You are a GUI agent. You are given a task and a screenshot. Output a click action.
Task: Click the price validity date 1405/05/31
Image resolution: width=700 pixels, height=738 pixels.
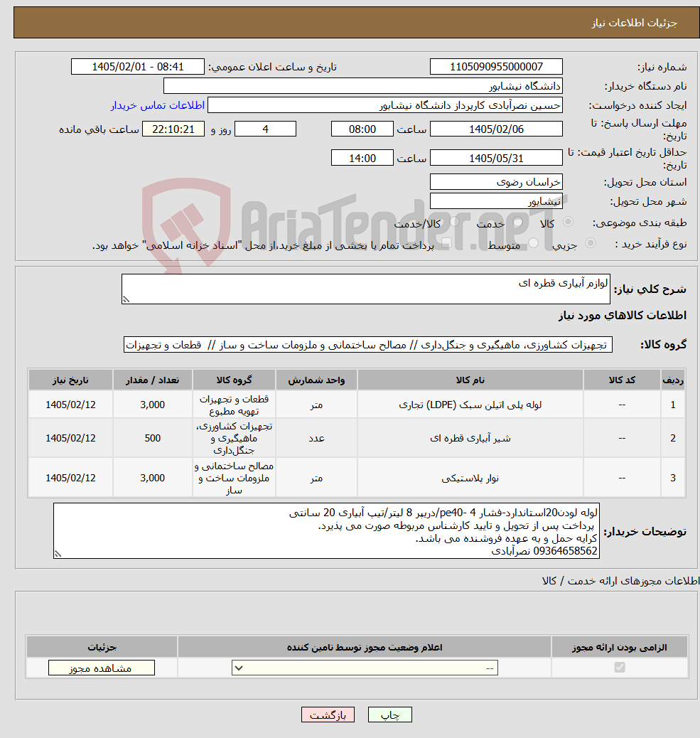pyautogui.click(x=496, y=158)
